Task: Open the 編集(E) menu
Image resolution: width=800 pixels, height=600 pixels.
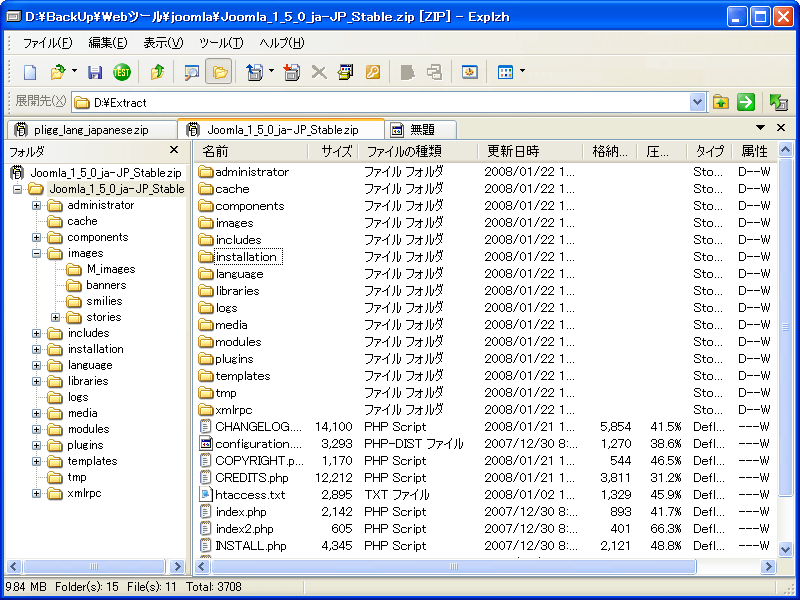Action: pyautogui.click(x=108, y=43)
